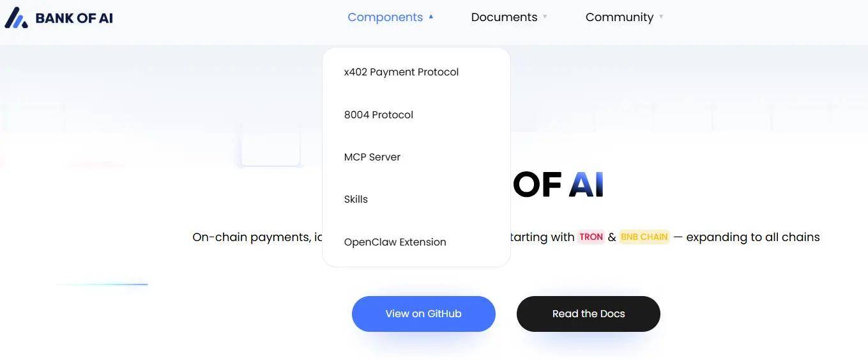Click the BANK OF AI wordmark text
Screen dimensions: 868x360
[74, 18]
